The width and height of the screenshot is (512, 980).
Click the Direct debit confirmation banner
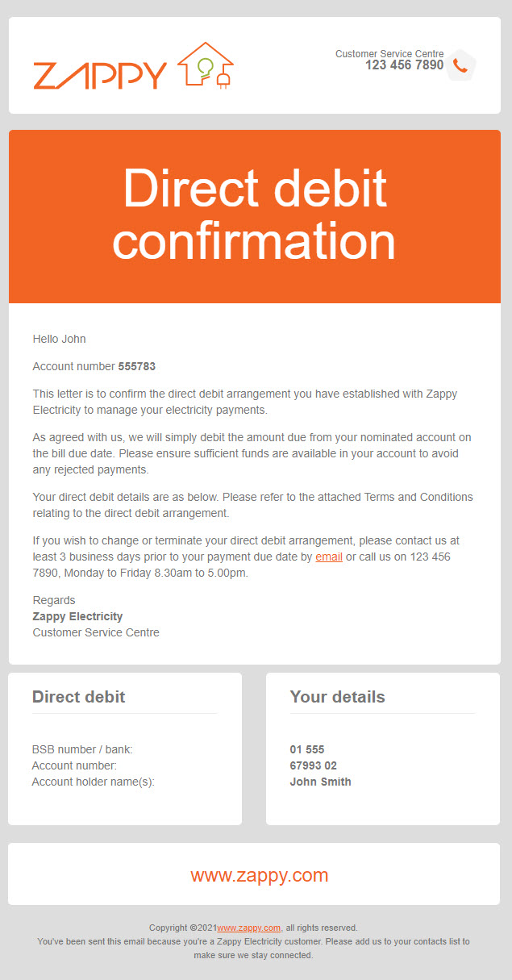(x=255, y=216)
